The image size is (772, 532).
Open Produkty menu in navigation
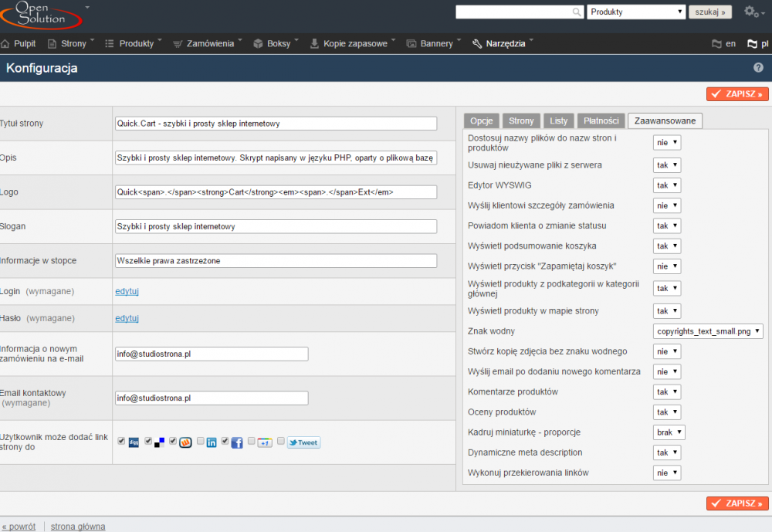pos(134,44)
